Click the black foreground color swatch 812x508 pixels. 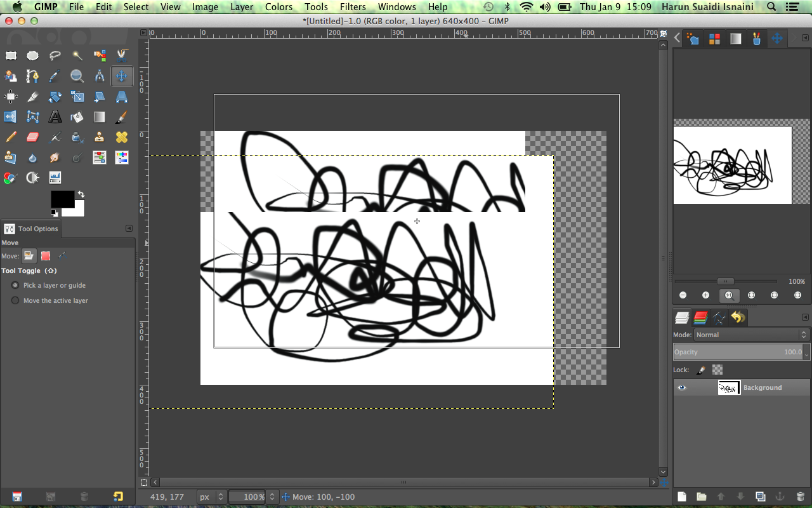click(62, 199)
